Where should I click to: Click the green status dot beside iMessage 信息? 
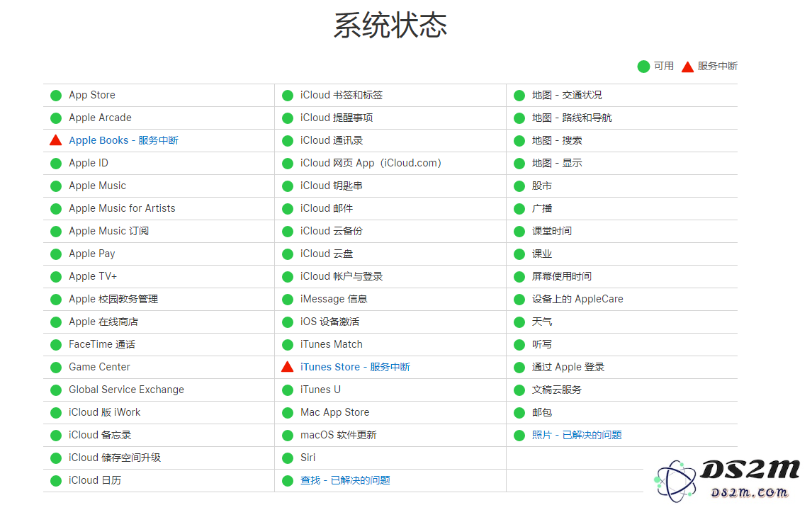tap(288, 300)
